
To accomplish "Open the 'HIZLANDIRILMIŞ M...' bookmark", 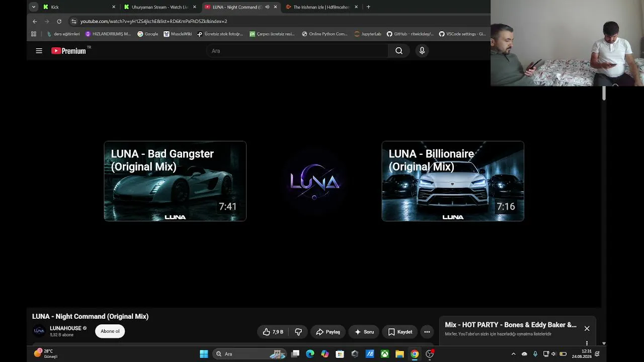I will 108,34.
